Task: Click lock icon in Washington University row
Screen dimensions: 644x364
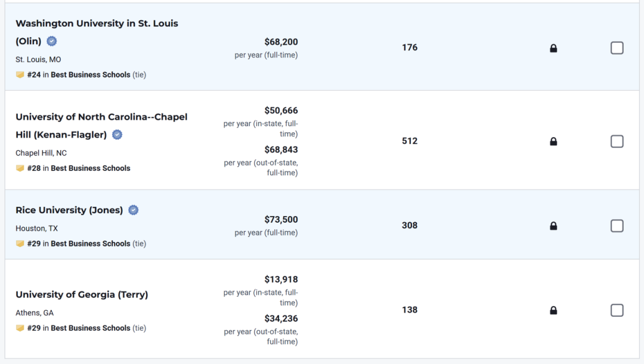Action: (x=553, y=48)
